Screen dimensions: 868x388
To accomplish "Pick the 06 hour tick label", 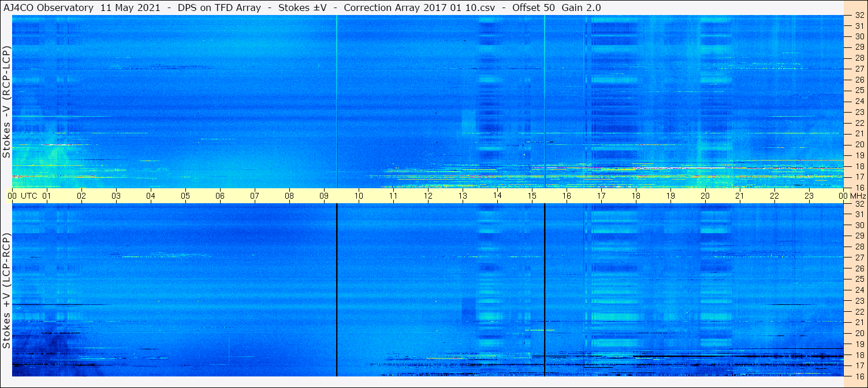I will (x=220, y=196).
